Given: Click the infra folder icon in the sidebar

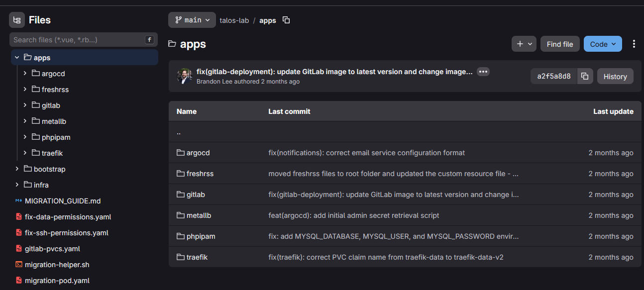Looking at the screenshot, I should point(28,185).
